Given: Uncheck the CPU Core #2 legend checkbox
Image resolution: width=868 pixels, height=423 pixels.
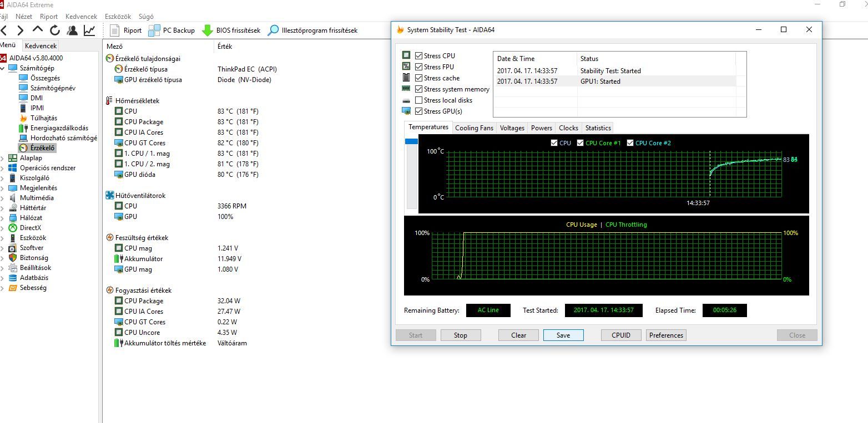Looking at the screenshot, I should 630,143.
